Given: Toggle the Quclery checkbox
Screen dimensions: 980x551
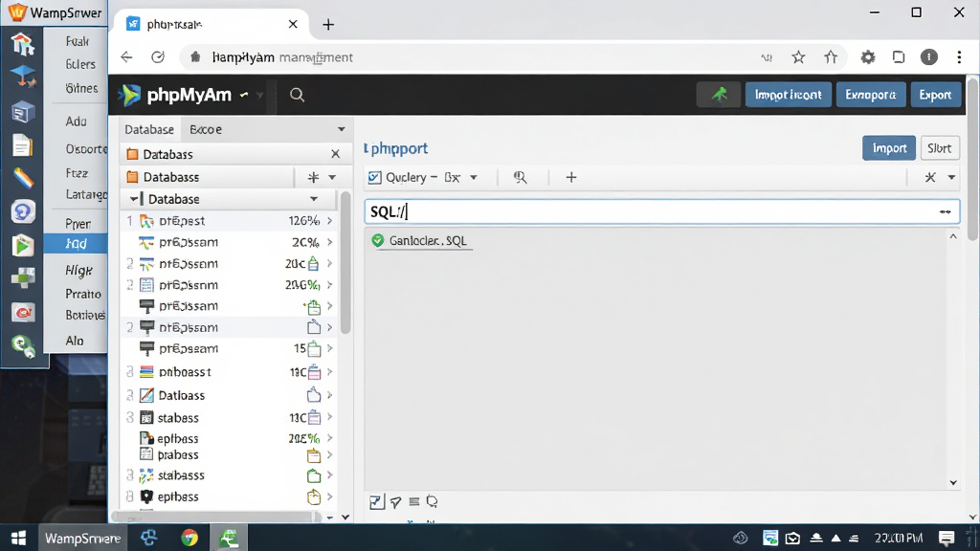Looking at the screenshot, I should click(x=374, y=177).
